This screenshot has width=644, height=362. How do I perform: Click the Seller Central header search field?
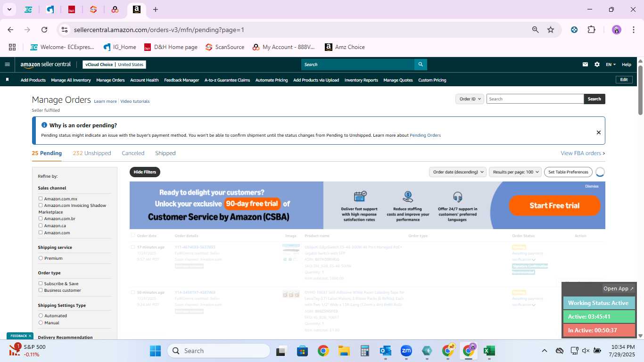tap(358, 65)
